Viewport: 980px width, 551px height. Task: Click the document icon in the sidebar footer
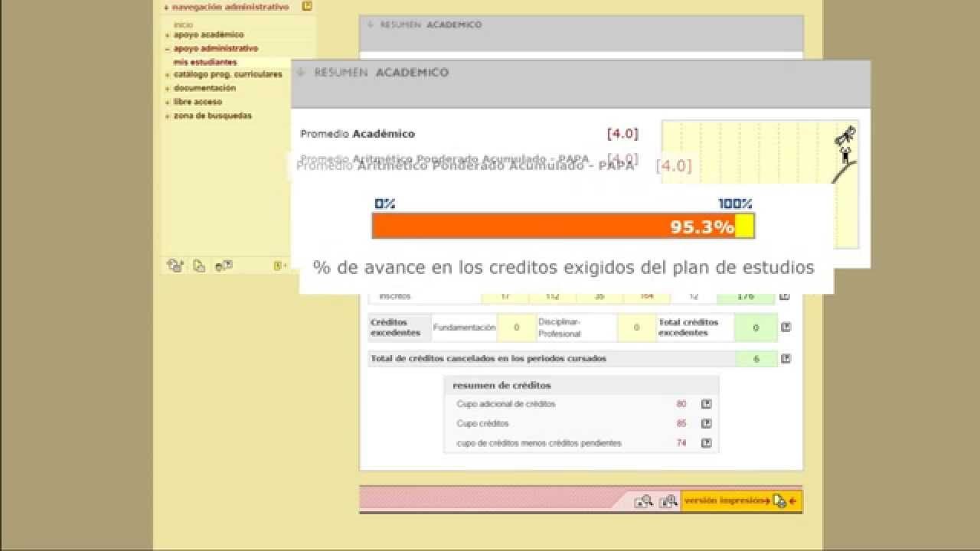(x=199, y=266)
